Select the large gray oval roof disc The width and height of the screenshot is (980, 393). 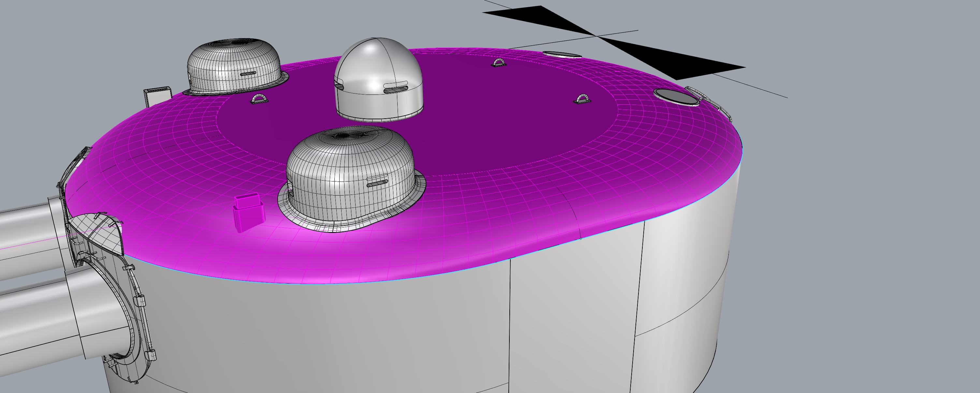pyautogui.click(x=676, y=97)
